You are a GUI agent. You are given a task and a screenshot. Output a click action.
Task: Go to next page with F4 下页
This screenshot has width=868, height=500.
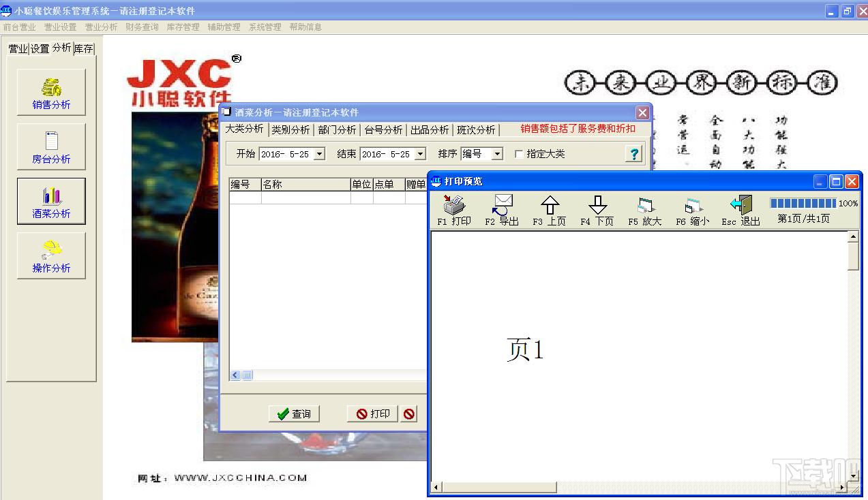tap(597, 210)
